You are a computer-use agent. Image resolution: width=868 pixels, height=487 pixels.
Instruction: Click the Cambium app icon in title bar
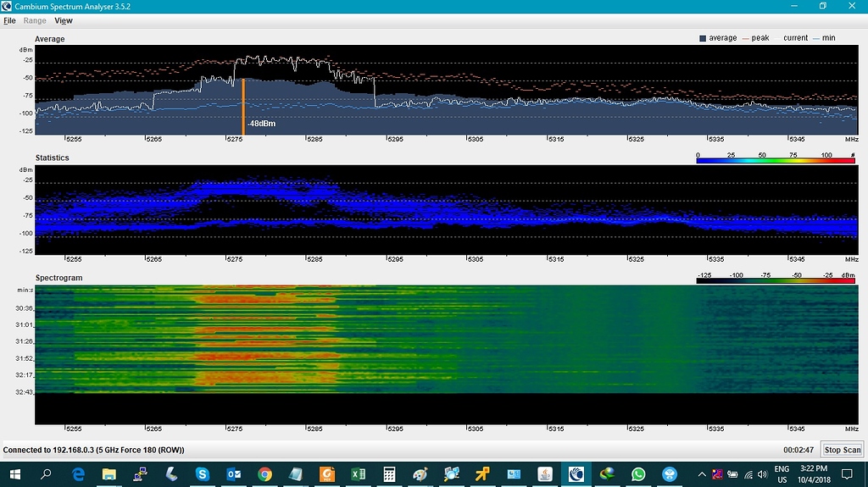(6, 6)
